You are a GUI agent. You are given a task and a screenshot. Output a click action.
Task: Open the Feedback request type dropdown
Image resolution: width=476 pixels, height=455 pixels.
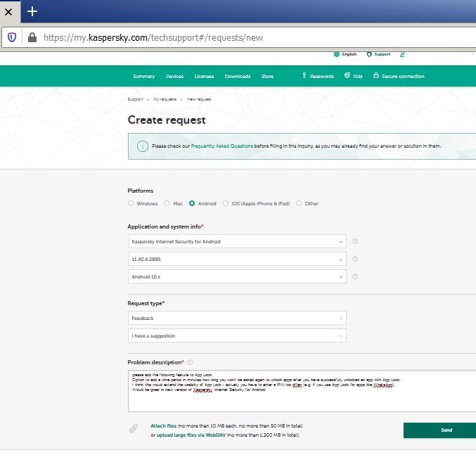(x=237, y=318)
